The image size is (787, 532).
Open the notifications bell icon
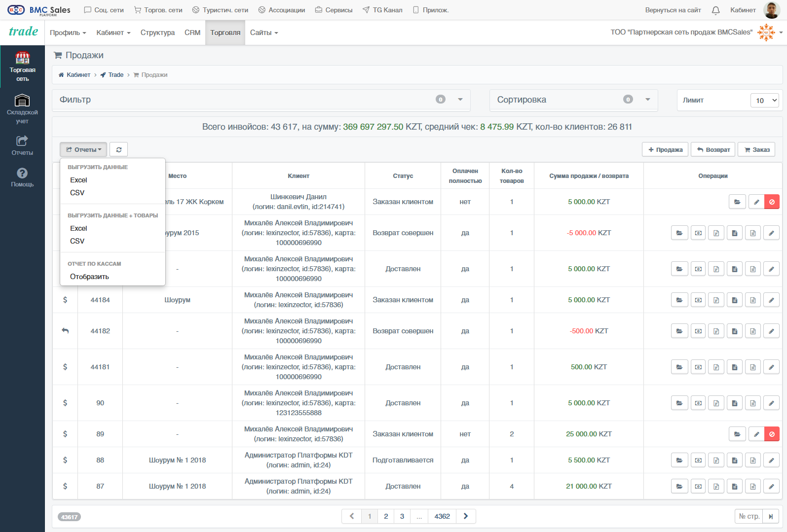pos(715,10)
